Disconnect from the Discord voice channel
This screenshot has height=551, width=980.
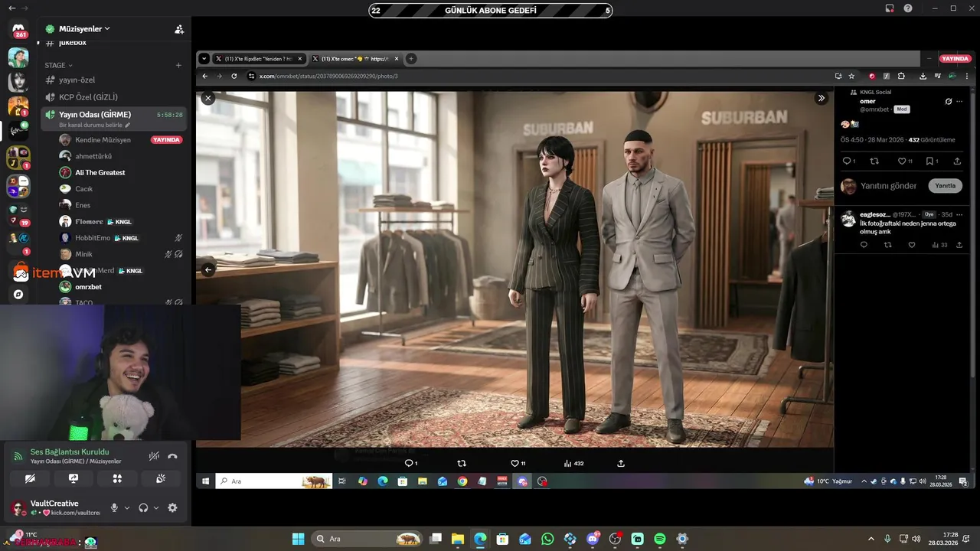pos(173,455)
